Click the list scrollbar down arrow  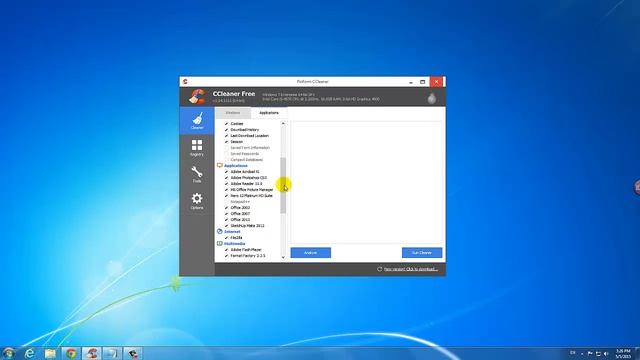click(x=283, y=257)
